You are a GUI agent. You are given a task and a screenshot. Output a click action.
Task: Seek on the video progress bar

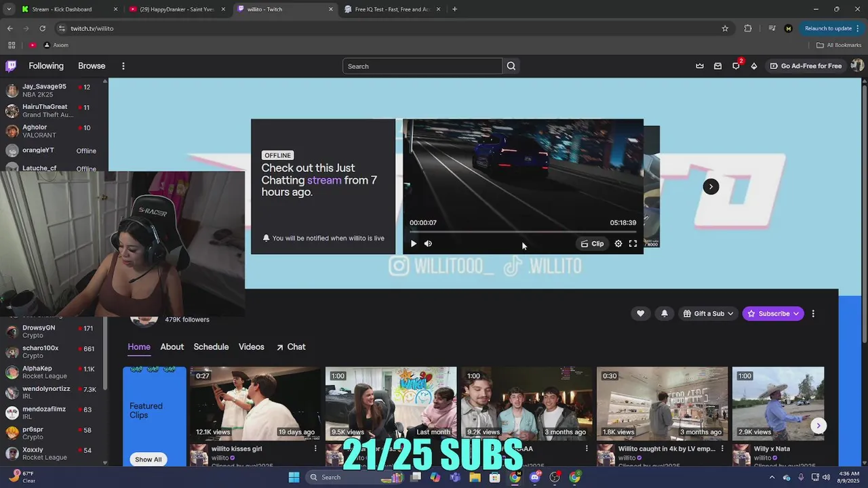tap(523, 232)
